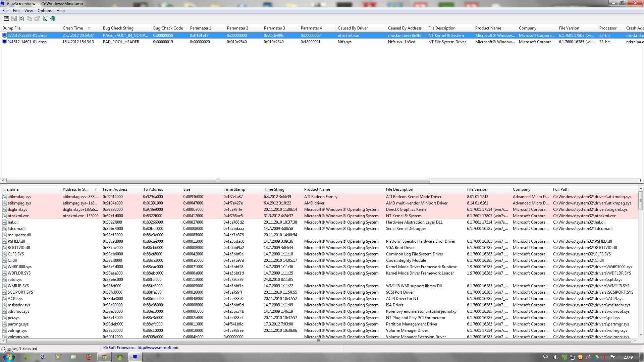Open the Options menu
Image resolution: width=644 pixels, height=362 pixels.
[x=44, y=11]
